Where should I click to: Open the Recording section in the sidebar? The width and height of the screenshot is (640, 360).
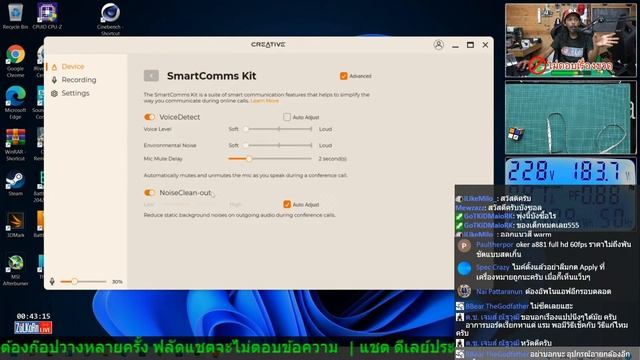point(79,80)
